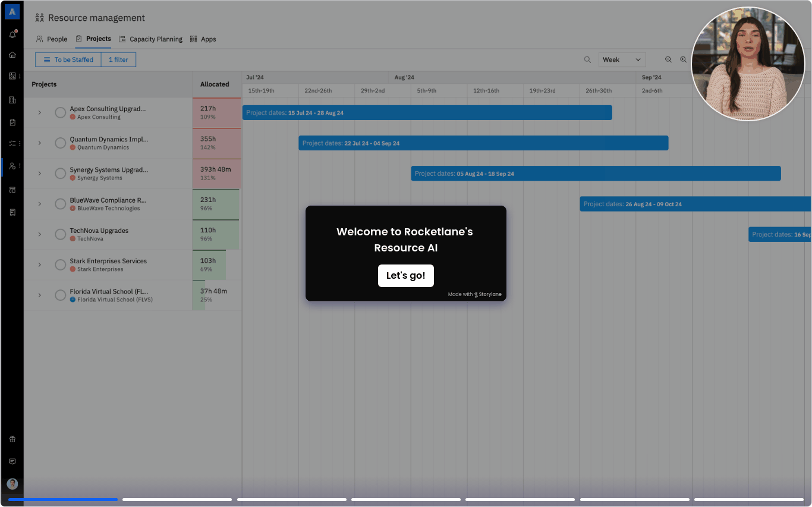Zoom in the timeline with plus magnifier
Image resolution: width=812 pixels, height=507 pixels.
click(x=683, y=59)
